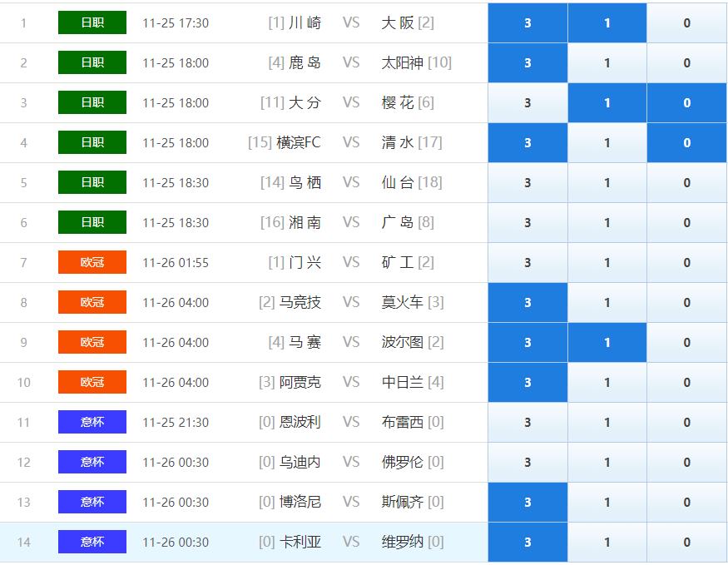Viewport: 728px width, 565px height.
Task: Select 3 for 恩波利 vs 布雷西
Action: tap(527, 423)
